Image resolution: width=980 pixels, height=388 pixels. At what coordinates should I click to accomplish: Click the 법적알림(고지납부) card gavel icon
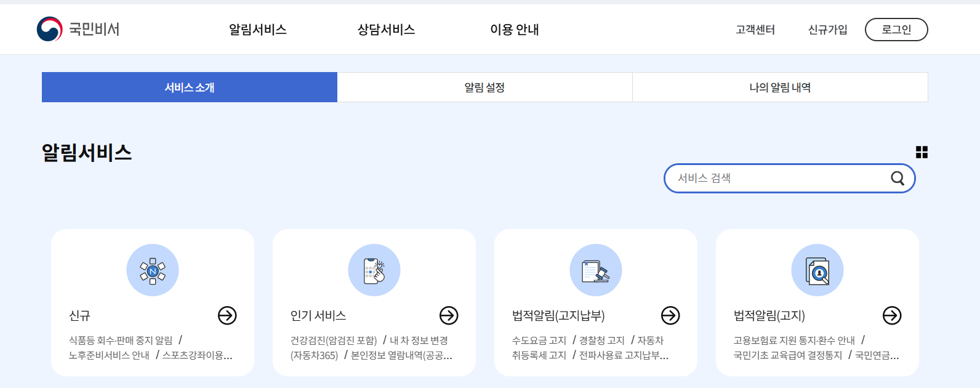pyautogui.click(x=596, y=270)
